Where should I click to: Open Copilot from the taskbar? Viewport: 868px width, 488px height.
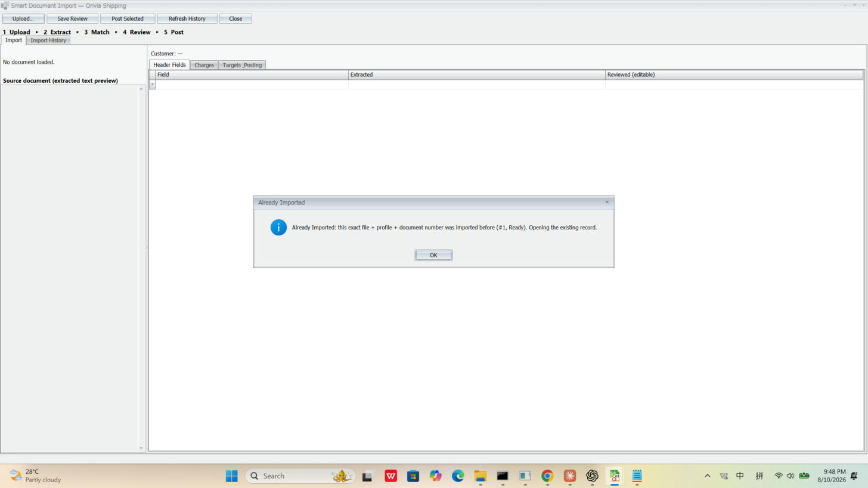[x=436, y=475]
